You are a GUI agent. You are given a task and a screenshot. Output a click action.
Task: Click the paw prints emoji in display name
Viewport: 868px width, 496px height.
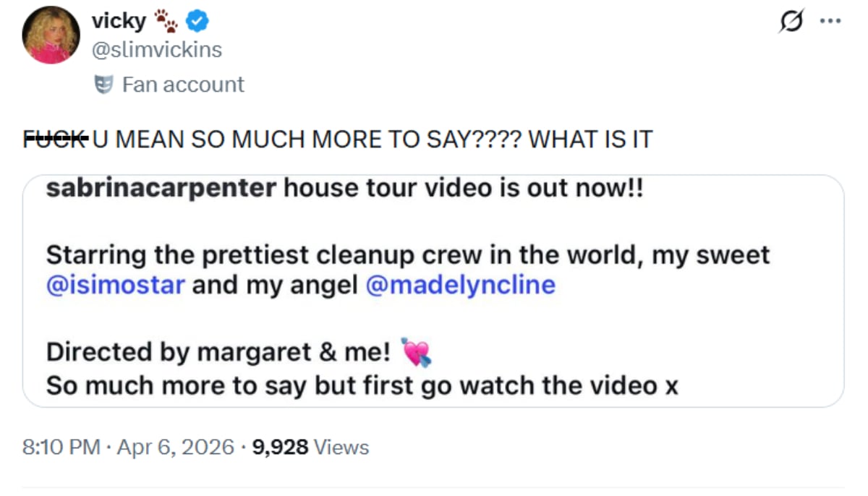167,21
